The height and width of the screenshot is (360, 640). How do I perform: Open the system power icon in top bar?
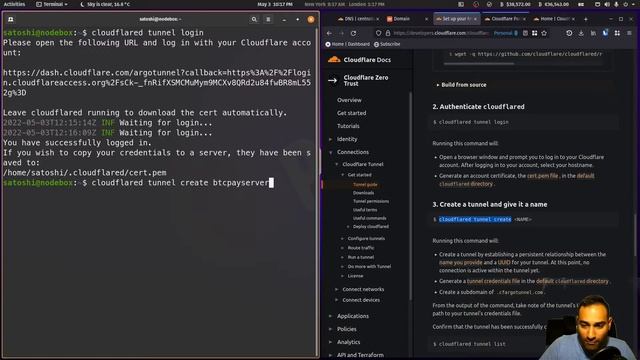point(625,4)
